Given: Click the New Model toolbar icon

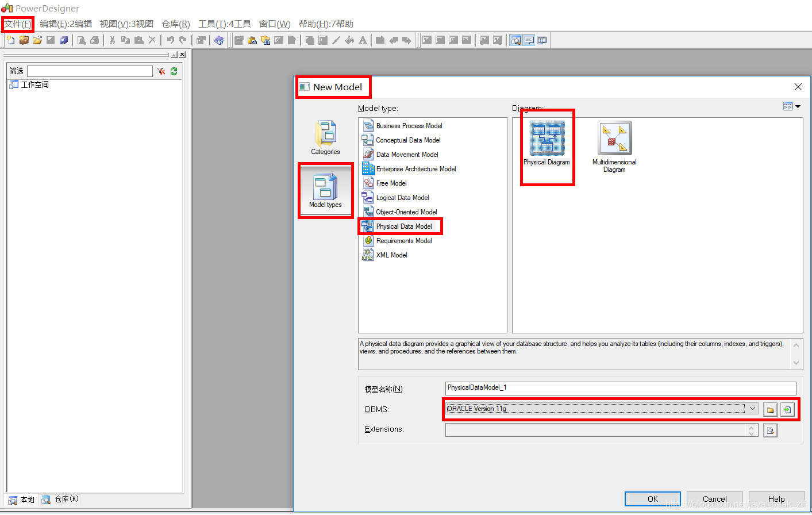Looking at the screenshot, I should tap(10, 40).
